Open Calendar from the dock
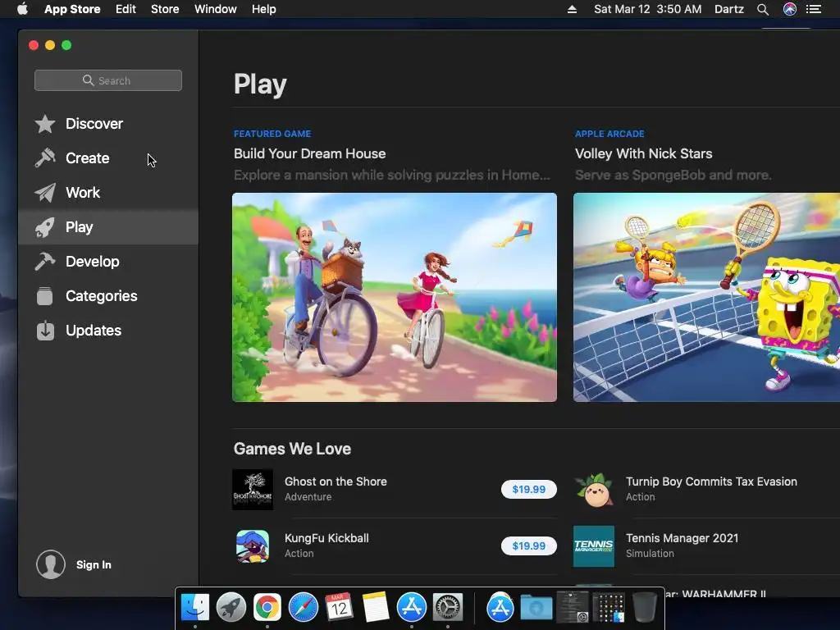This screenshot has height=630, width=840. [x=339, y=607]
